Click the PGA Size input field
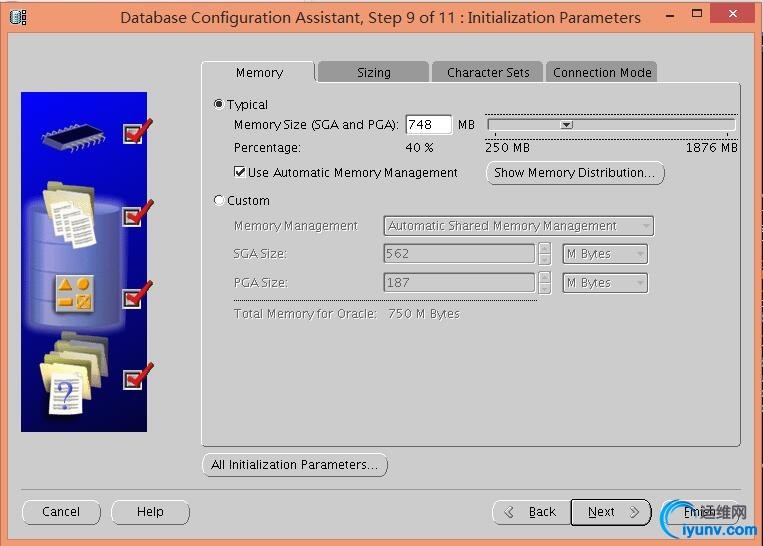The width and height of the screenshot is (763, 546). [x=459, y=283]
